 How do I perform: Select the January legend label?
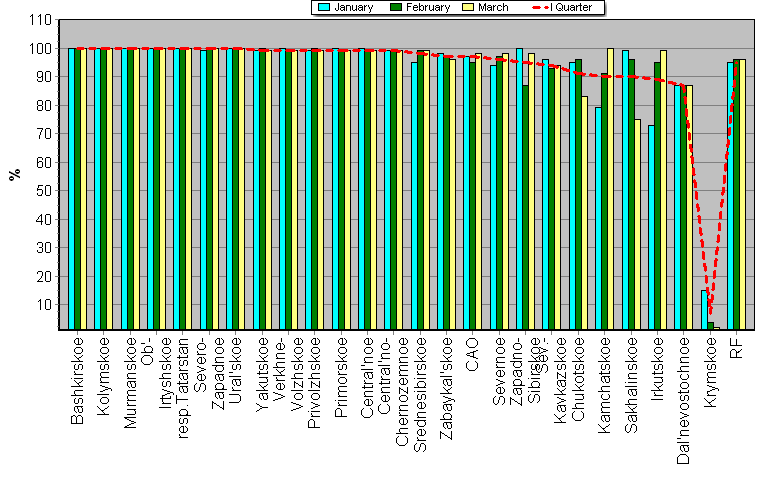pyautogui.click(x=353, y=7)
